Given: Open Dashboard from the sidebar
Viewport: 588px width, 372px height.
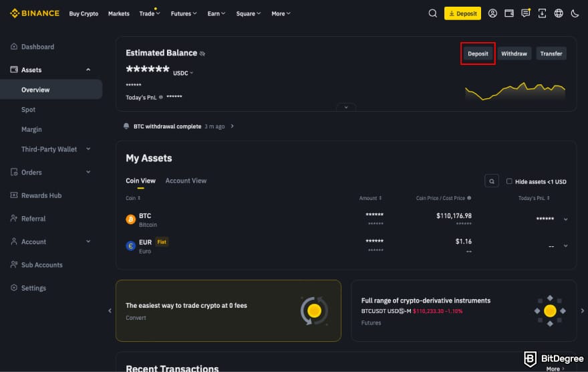Looking at the screenshot, I should 37,47.
